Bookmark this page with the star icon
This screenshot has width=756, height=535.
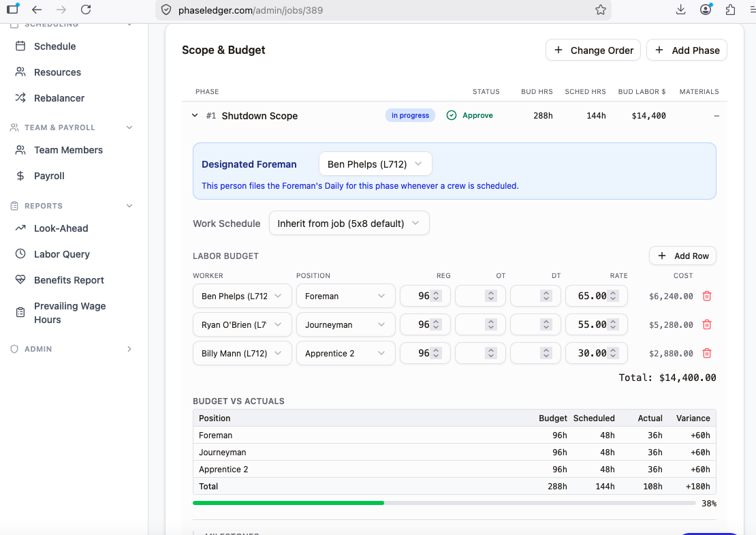tap(600, 10)
